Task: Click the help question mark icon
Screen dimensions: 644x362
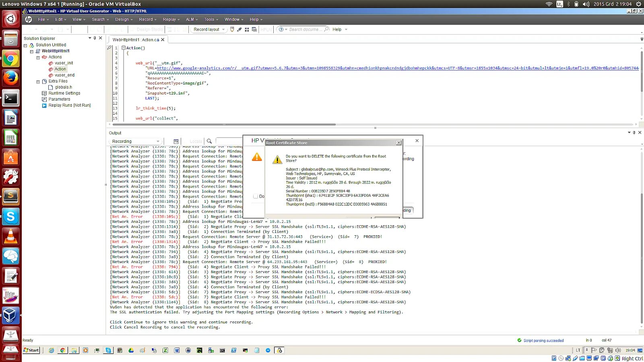Action: tap(281, 29)
